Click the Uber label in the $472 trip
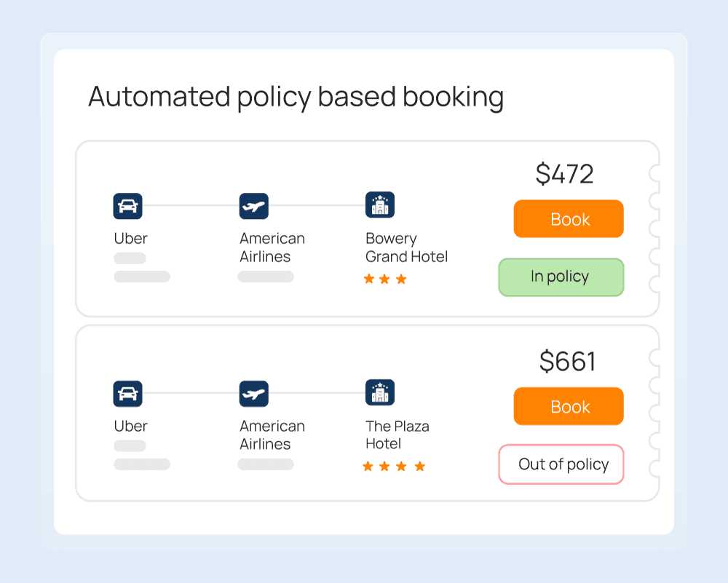The width and height of the screenshot is (728, 583). click(131, 239)
